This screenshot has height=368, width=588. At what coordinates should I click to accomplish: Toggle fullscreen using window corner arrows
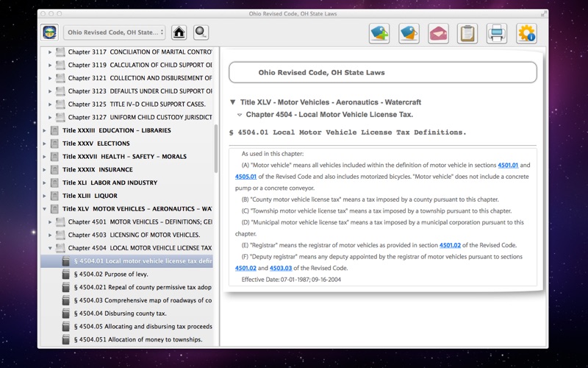pos(544,14)
